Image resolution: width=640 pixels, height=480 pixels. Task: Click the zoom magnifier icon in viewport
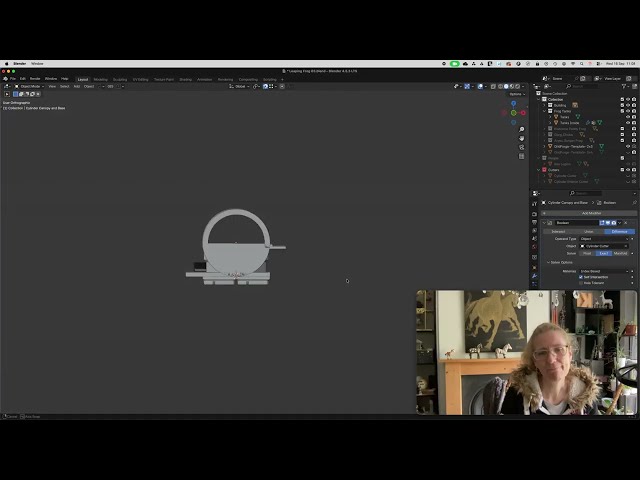coord(522,130)
